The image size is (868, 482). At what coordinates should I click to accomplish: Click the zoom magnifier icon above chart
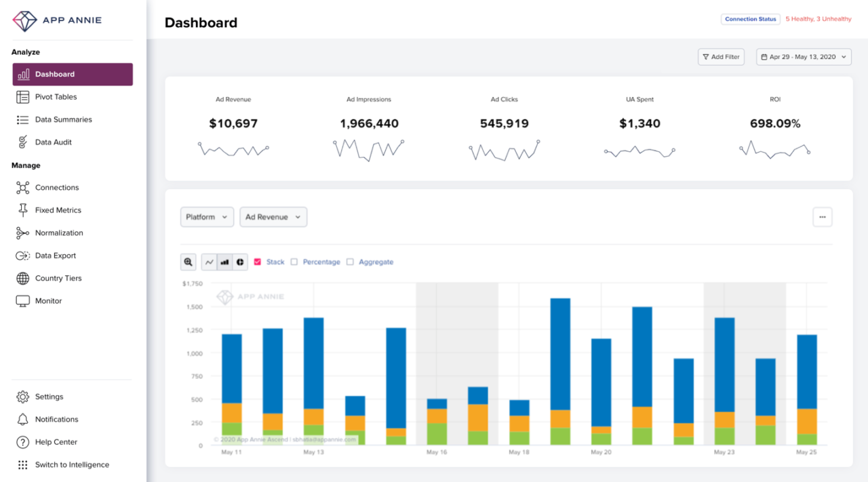point(189,262)
